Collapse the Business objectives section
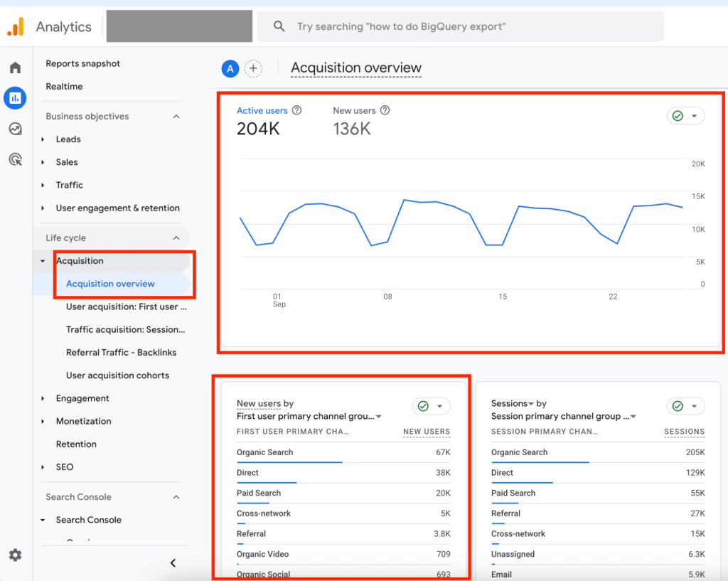The image size is (728, 581). click(176, 116)
